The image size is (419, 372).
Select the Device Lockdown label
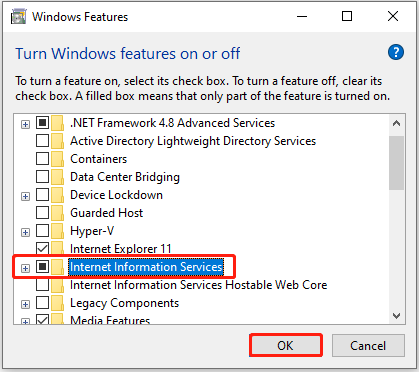click(x=116, y=195)
